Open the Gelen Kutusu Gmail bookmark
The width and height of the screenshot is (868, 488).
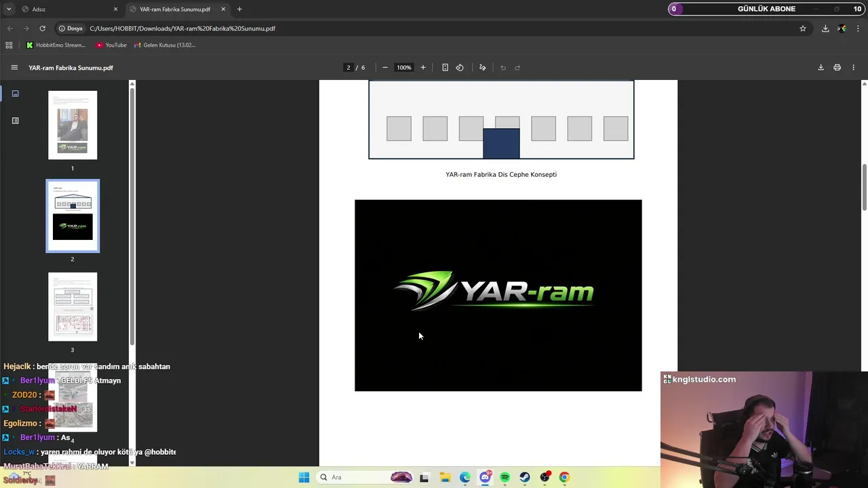tap(165, 45)
